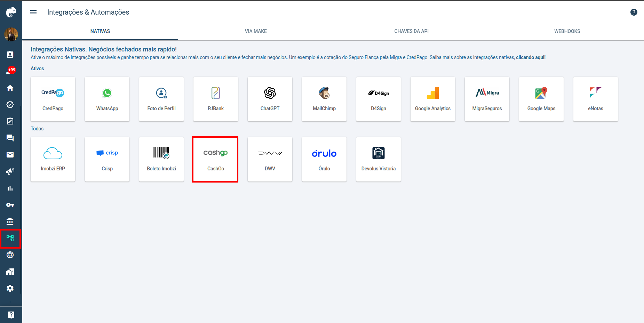644x323 pixels.
Task: Open the bar chart reports sidebar icon
Action: tap(10, 188)
